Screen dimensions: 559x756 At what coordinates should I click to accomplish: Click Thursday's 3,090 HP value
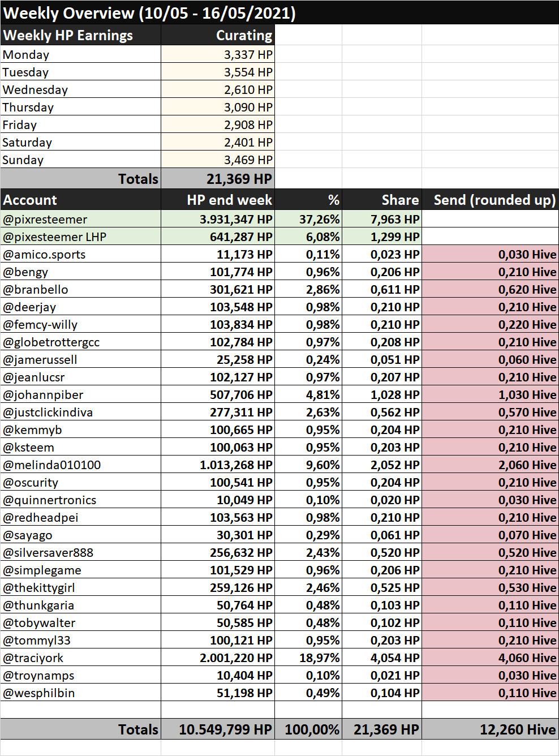point(218,107)
